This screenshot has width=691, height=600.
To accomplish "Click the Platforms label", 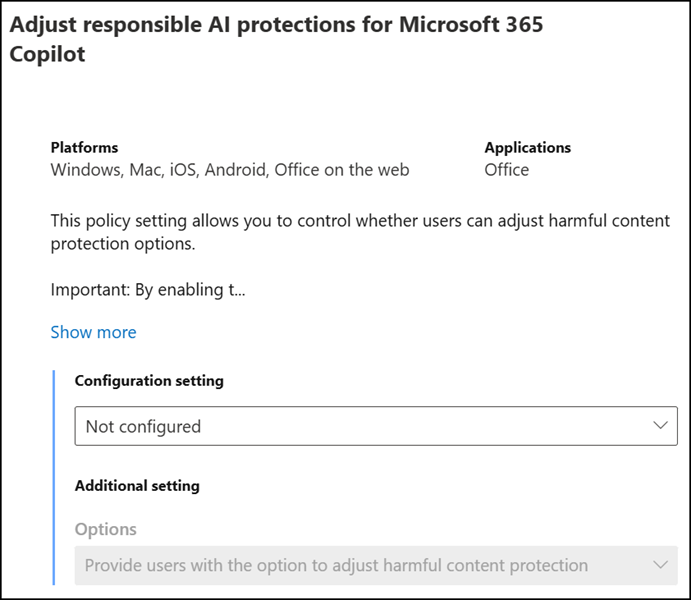I will click(x=84, y=147).
